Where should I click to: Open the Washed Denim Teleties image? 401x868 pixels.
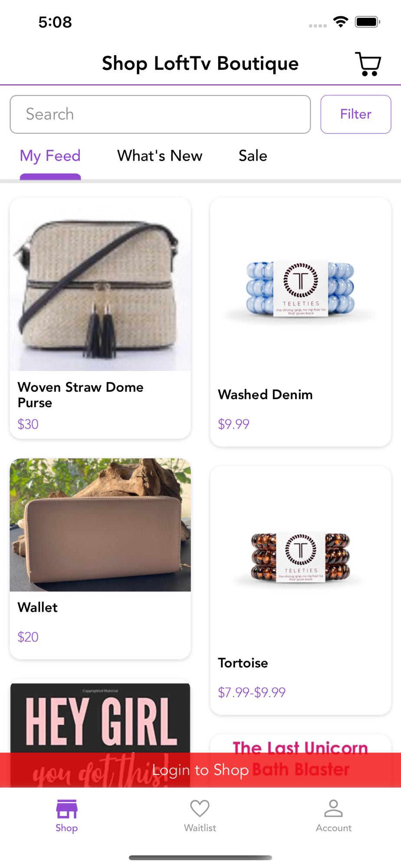pyautogui.click(x=301, y=289)
